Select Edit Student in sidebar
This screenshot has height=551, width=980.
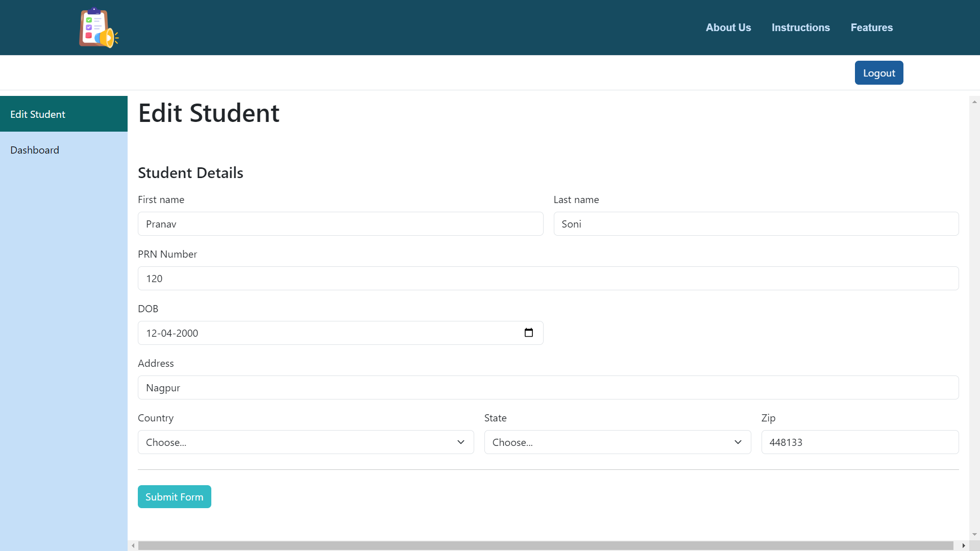(38, 114)
